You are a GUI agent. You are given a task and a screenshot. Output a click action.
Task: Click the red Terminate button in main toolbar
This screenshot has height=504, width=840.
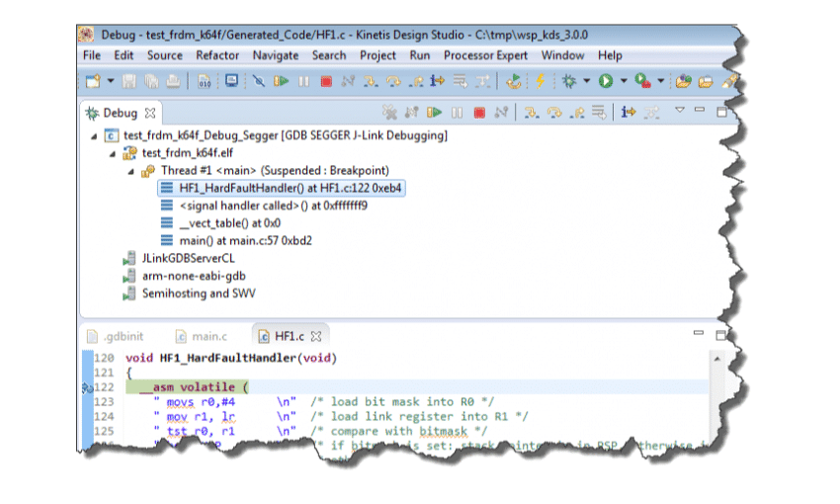(324, 81)
